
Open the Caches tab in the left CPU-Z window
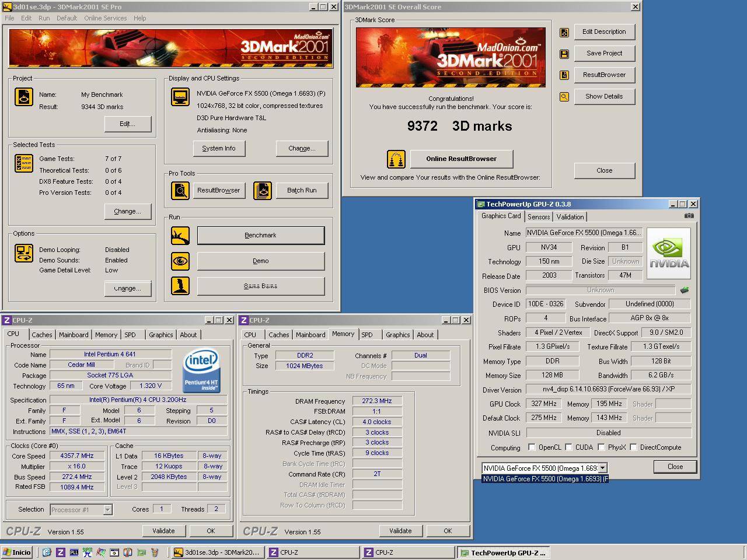click(x=42, y=335)
